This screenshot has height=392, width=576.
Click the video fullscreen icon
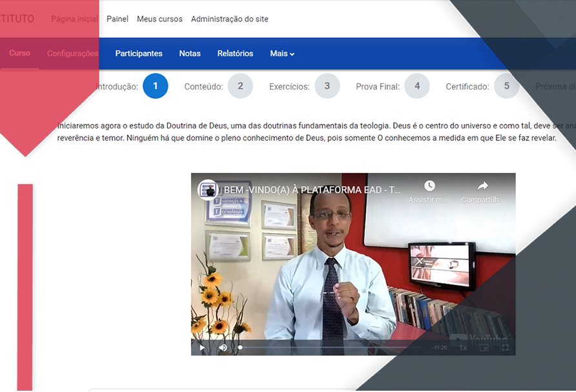point(505,347)
